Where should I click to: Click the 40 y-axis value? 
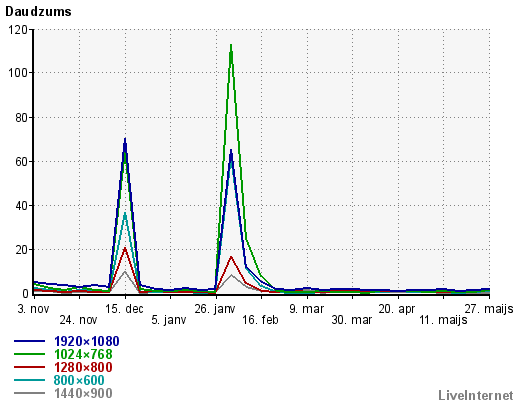coord(21,206)
